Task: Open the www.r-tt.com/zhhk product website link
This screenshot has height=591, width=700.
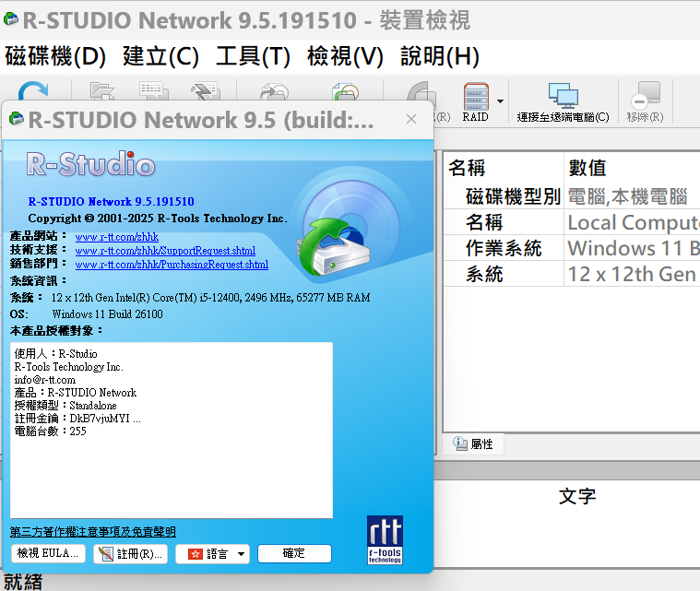Action: (117, 237)
